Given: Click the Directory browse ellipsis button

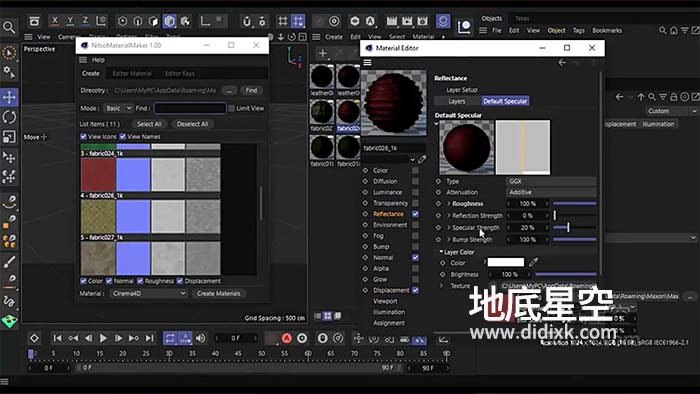Looking at the screenshot, I should coord(229,90).
